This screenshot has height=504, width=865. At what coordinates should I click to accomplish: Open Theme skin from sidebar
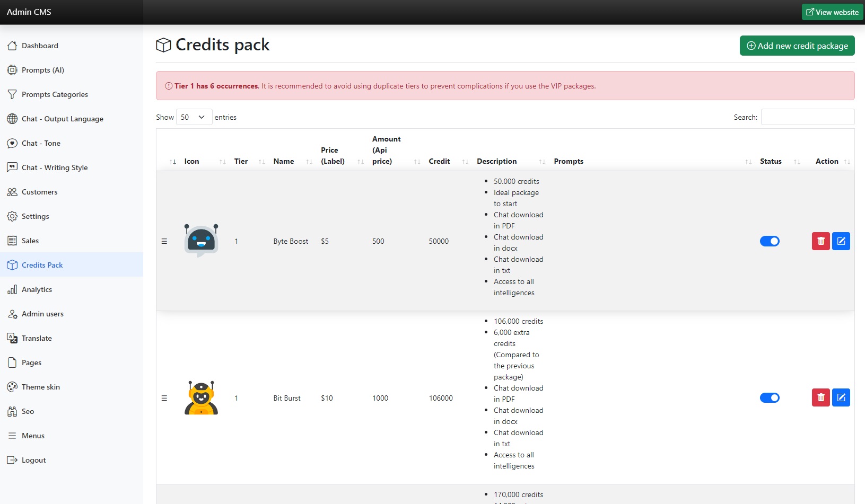point(41,387)
